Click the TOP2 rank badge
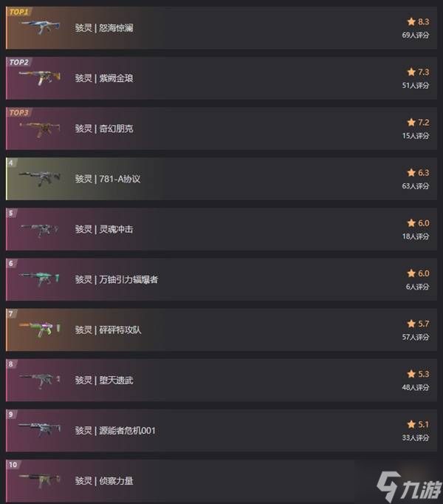Image resolution: width=443 pixels, height=504 pixels. point(18,62)
